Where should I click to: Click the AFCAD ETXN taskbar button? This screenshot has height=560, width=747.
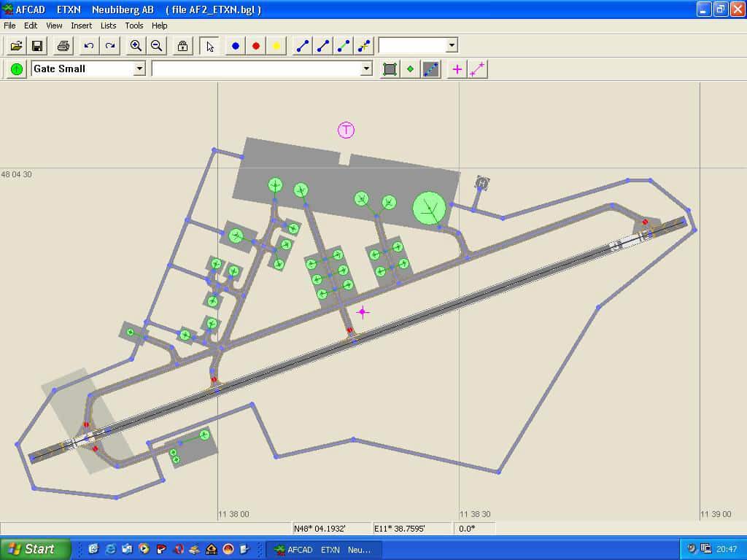[x=322, y=550]
